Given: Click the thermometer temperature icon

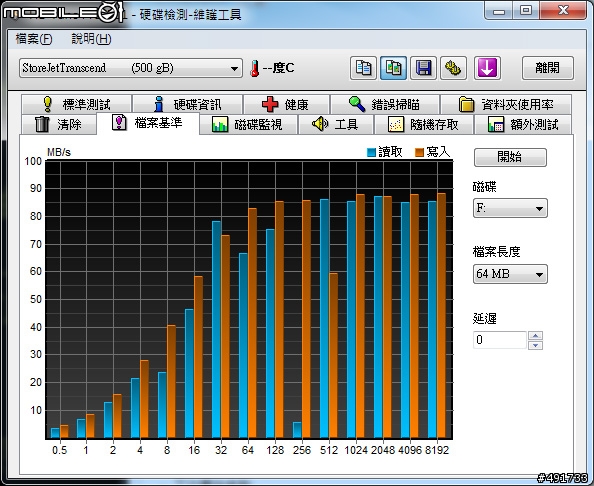Looking at the screenshot, I should coord(255,69).
